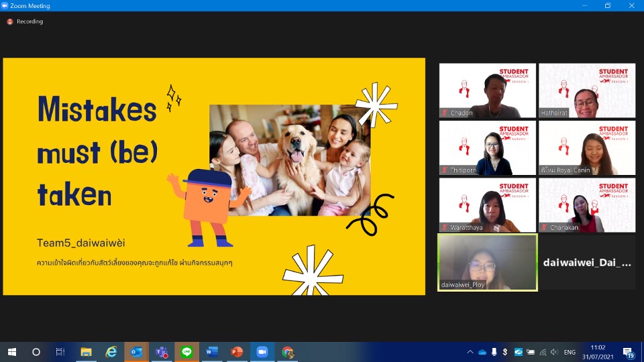Open the notification action center
The width and height of the screenshot is (644, 362).
pos(629,352)
